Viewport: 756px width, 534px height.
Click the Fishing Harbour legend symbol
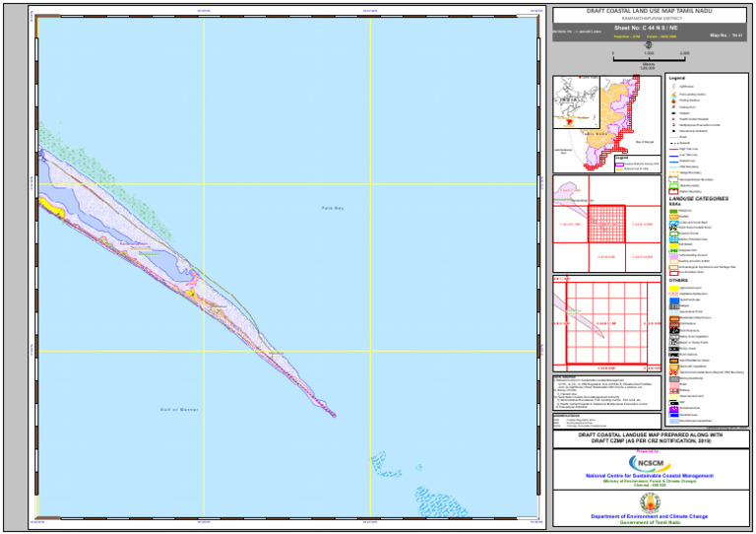pos(673,100)
